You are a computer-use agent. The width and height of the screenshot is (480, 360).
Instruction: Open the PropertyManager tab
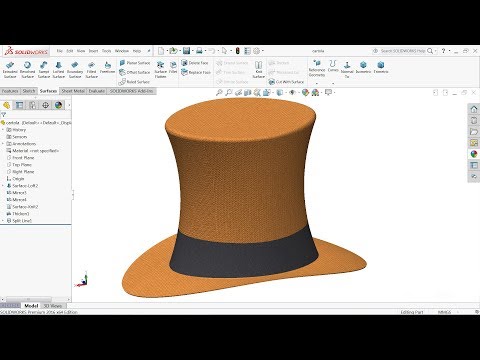pos(19,105)
